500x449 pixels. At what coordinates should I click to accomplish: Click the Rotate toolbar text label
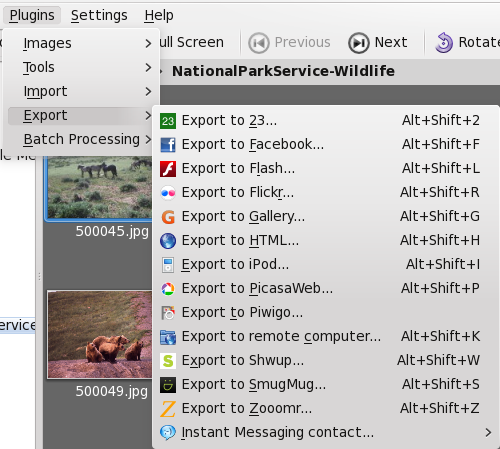pyautogui.click(x=479, y=42)
